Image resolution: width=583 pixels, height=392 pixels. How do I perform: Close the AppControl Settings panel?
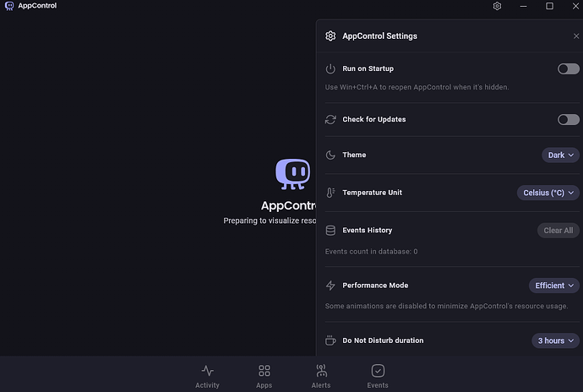(x=576, y=36)
